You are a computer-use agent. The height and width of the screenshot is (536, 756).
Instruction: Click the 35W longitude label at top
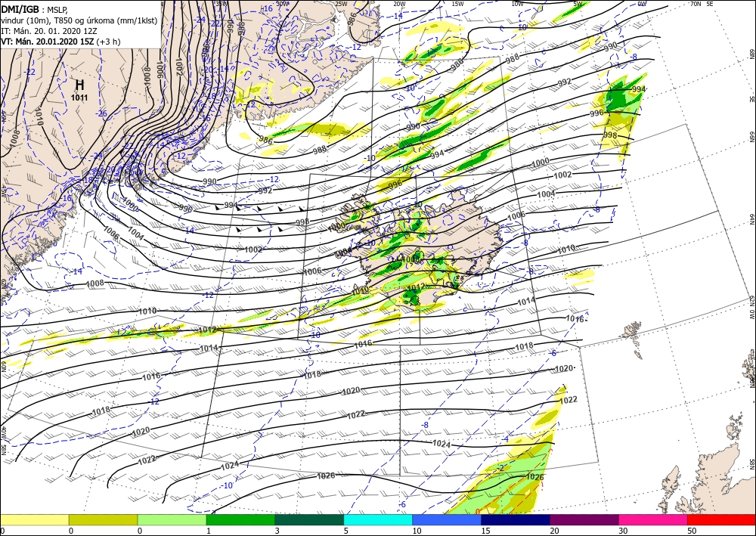point(221,4)
